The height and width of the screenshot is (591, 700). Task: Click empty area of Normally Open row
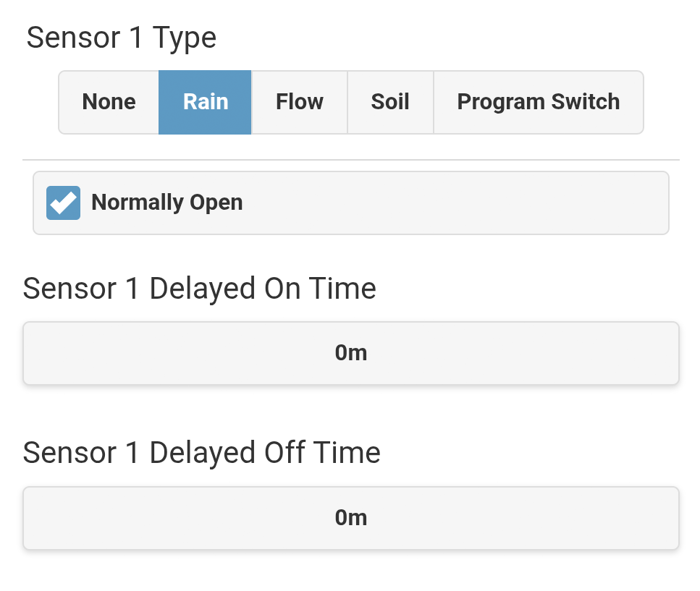pos(455,203)
